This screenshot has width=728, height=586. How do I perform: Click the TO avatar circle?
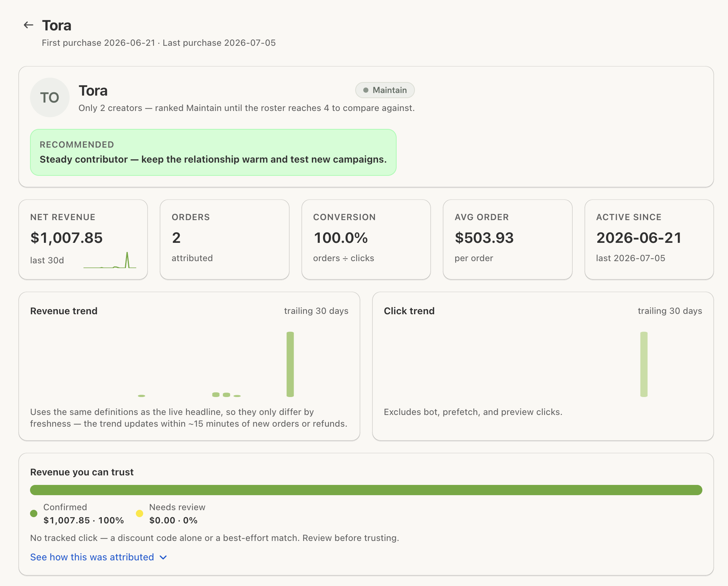[x=50, y=97]
